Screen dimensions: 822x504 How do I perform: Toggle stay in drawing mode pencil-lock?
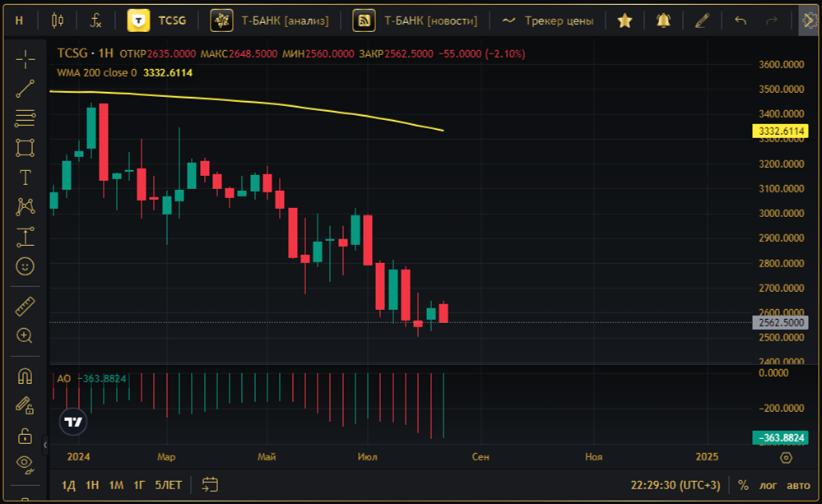click(26, 405)
